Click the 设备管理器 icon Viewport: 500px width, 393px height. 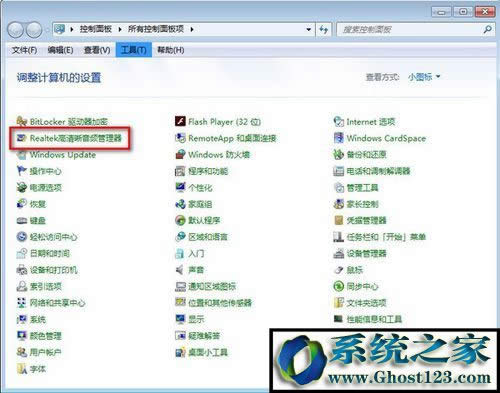[x=338, y=253]
